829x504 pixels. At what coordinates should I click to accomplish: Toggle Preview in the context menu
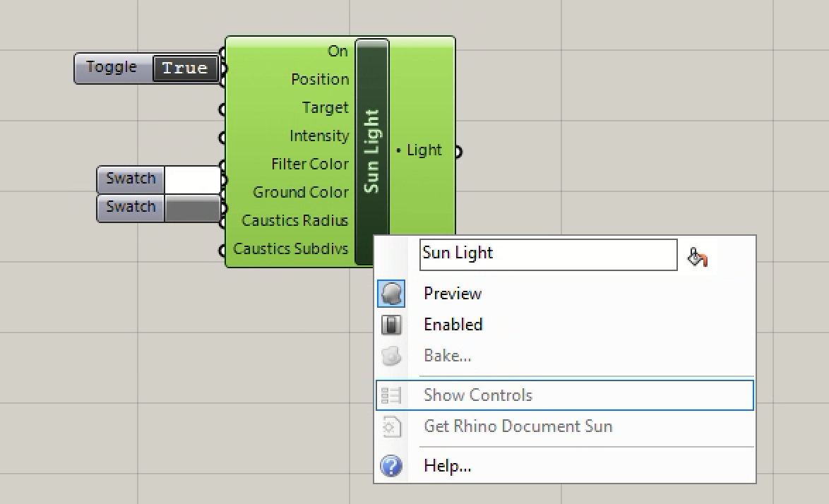[453, 294]
